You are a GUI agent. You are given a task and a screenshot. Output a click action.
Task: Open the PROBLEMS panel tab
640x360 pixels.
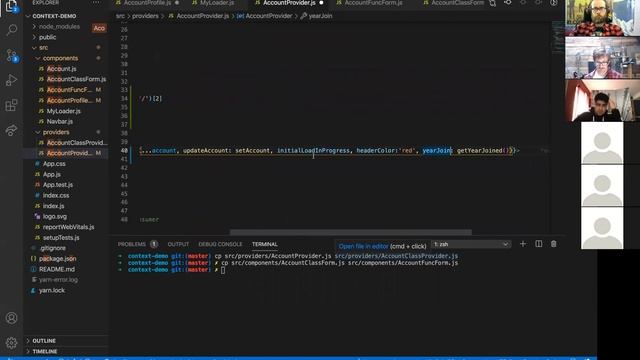[x=132, y=244]
